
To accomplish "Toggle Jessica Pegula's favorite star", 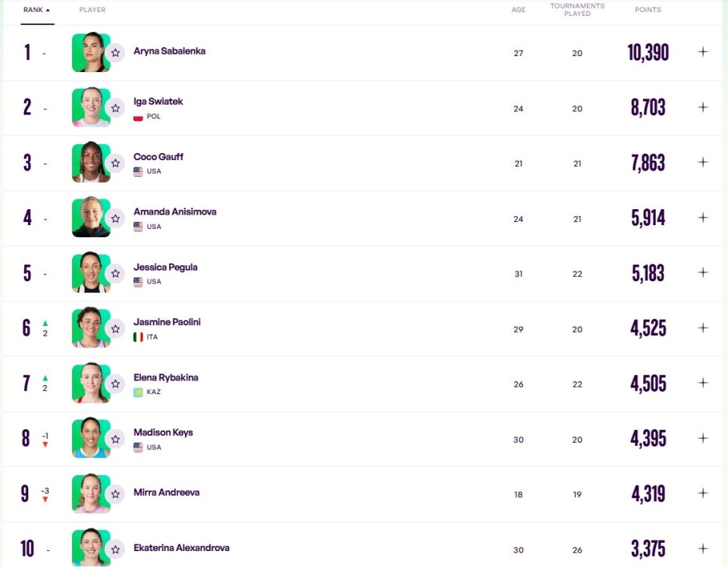I will point(115,274).
